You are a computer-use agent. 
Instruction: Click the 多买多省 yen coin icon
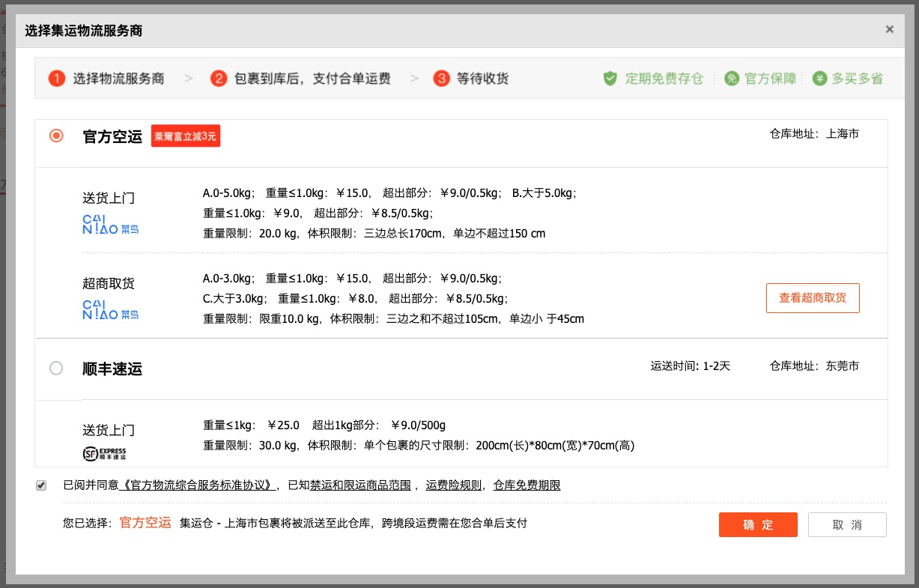pos(819,79)
